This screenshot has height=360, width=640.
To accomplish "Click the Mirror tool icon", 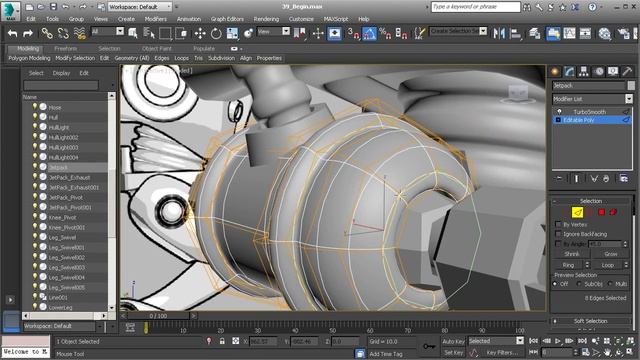I will [x=499, y=33].
